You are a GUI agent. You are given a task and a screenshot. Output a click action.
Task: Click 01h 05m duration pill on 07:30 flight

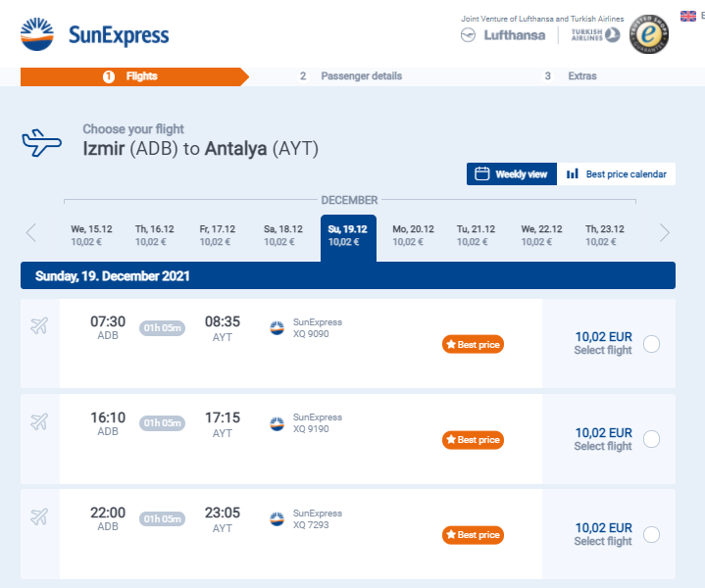coord(162,327)
